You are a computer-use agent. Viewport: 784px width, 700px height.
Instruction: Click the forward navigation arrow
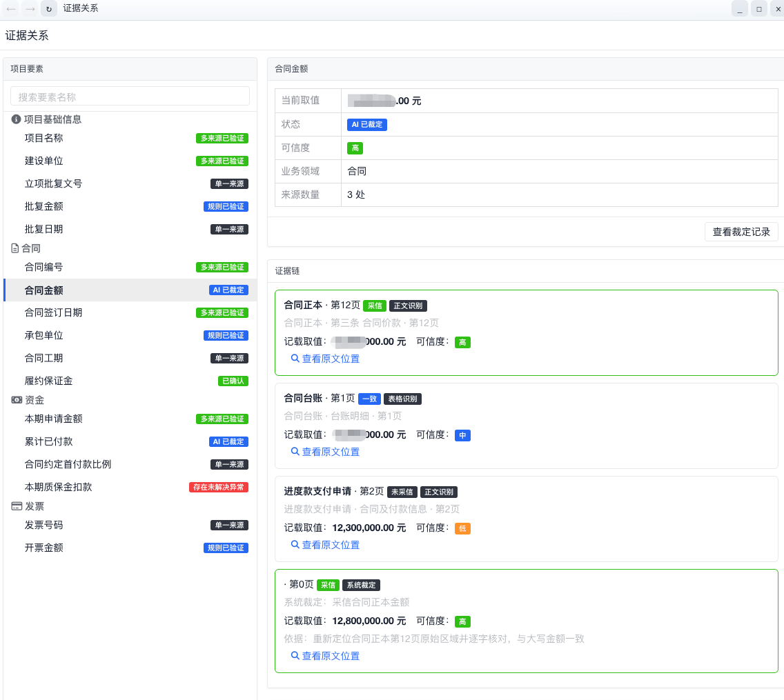pyautogui.click(x=30, y=8)
